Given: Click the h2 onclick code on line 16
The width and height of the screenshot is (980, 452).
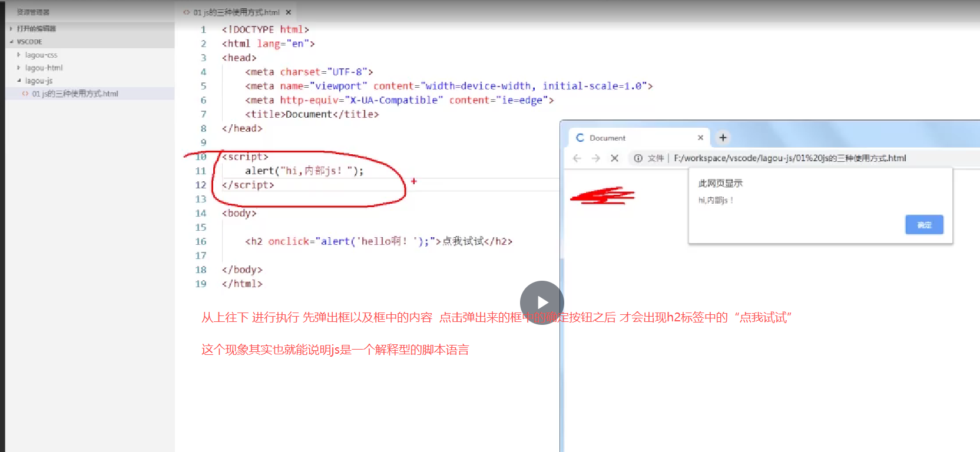Looking at the screenshot, I should pos(379,241).
